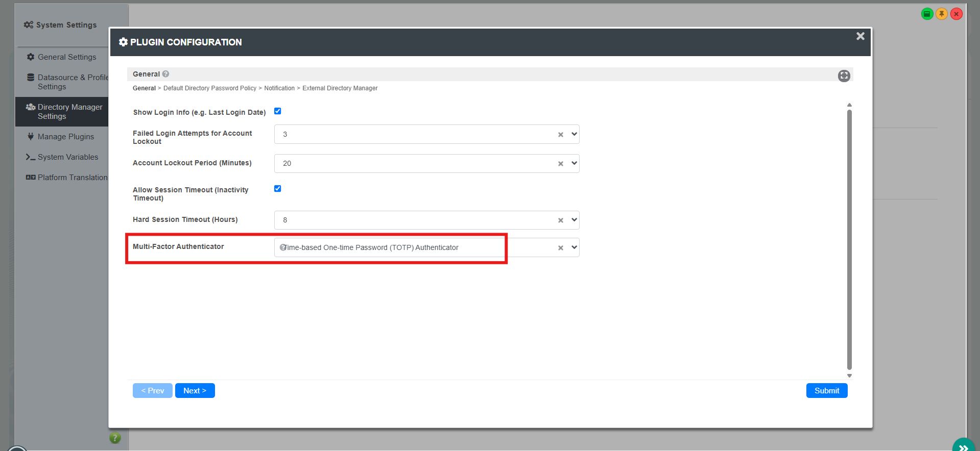Click the orange pin icon at top right
This screenshot has width=980, height=451.
(942, 14)
